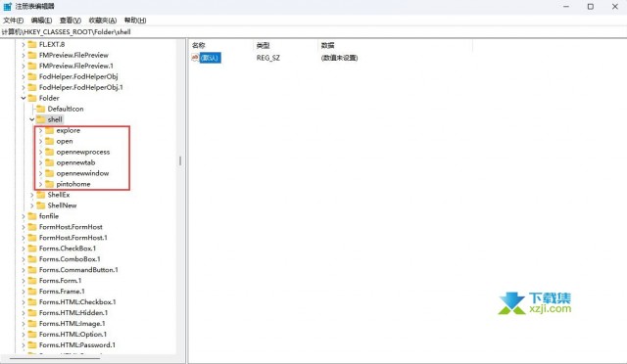
Task: Close the Registry Editor window
Action: point(615,7)
